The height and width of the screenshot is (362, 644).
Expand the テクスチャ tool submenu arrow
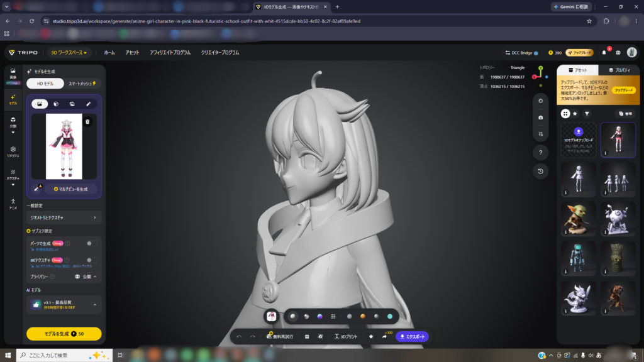tap(13, 185)
